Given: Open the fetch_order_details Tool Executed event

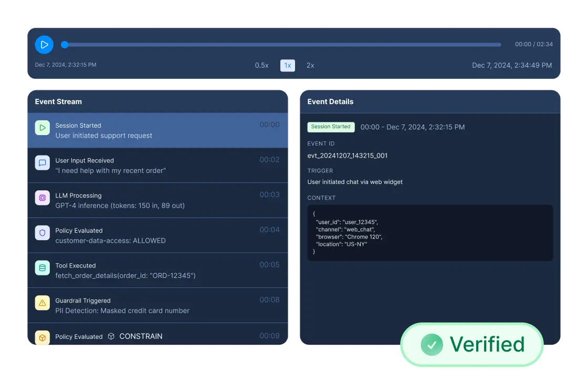Looking at the screenshot, I should (157, 270).
